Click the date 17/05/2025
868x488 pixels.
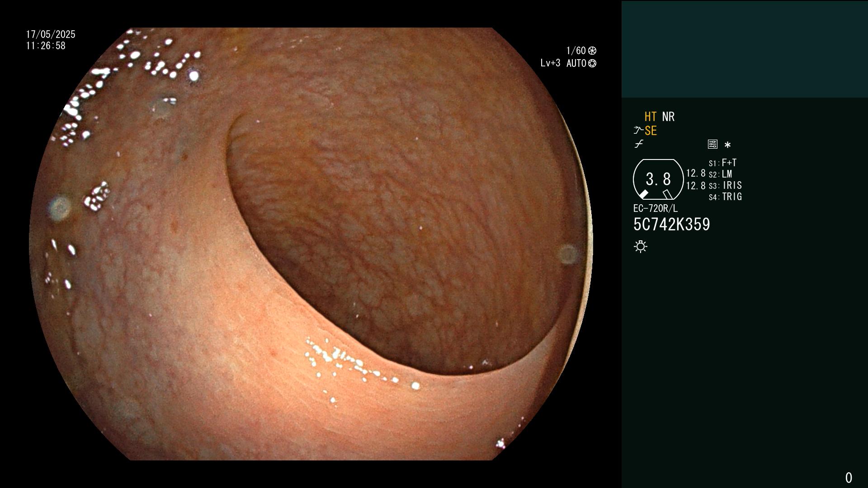click(51, 34)
